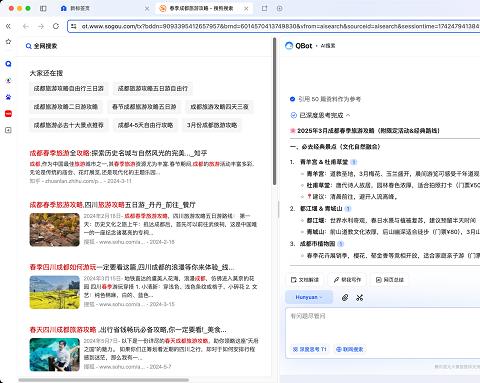The height and width of the screenshot is (383, 480).
Task: Select suggestion 成都旅游攻略自由行三日游
Action: coord(69,88)
